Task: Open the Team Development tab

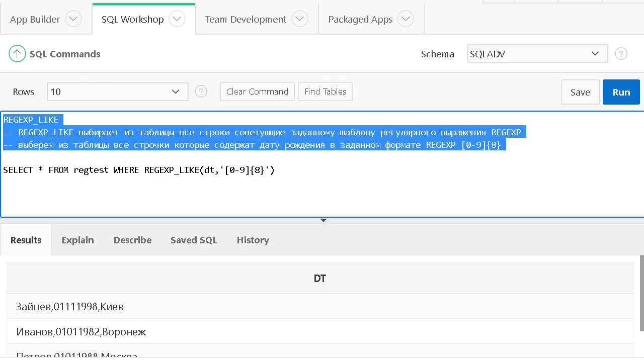Action: (x=246, y=20)
